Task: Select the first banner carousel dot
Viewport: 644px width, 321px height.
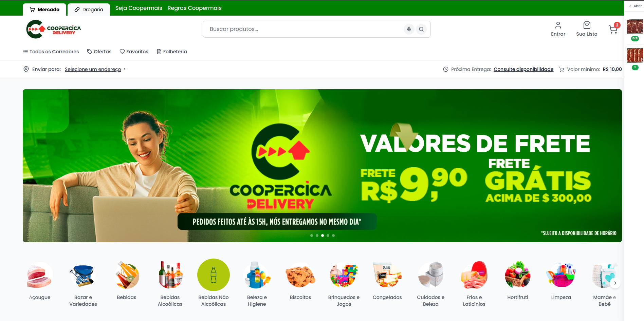Action: (312, 235)
